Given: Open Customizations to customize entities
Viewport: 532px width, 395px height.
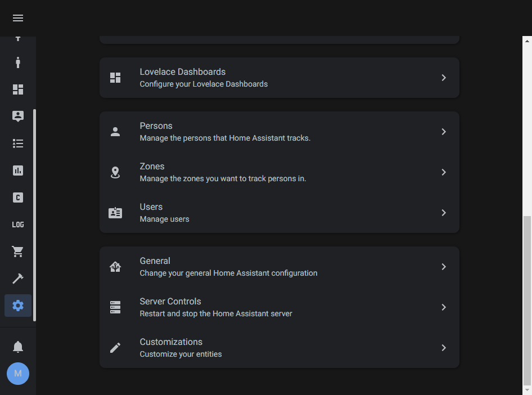Looking at the screenshot, I should click(x=279, y=347).
